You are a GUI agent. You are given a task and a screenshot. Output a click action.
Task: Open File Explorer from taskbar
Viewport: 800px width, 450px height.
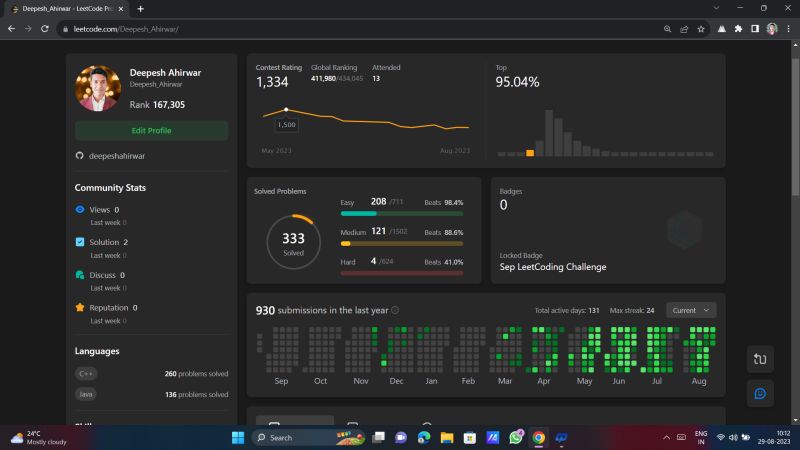446,437
